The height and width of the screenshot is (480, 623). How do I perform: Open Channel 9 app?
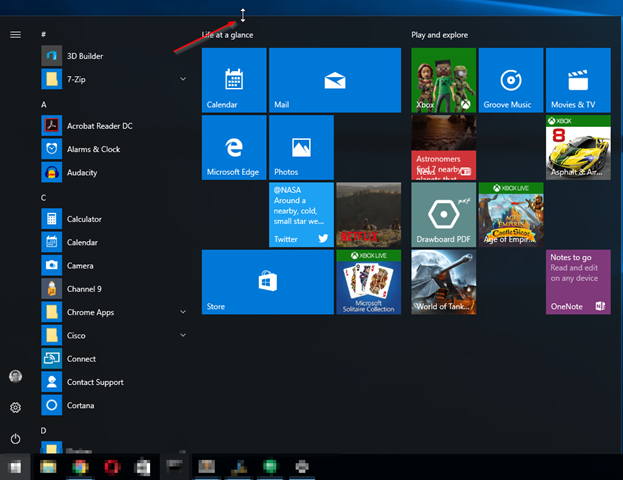pos(114,289)
